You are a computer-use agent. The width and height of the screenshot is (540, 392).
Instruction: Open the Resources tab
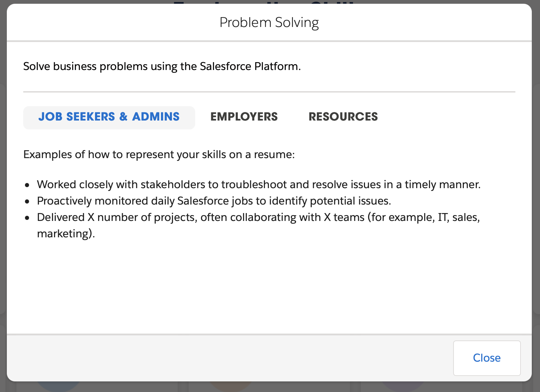343,117
